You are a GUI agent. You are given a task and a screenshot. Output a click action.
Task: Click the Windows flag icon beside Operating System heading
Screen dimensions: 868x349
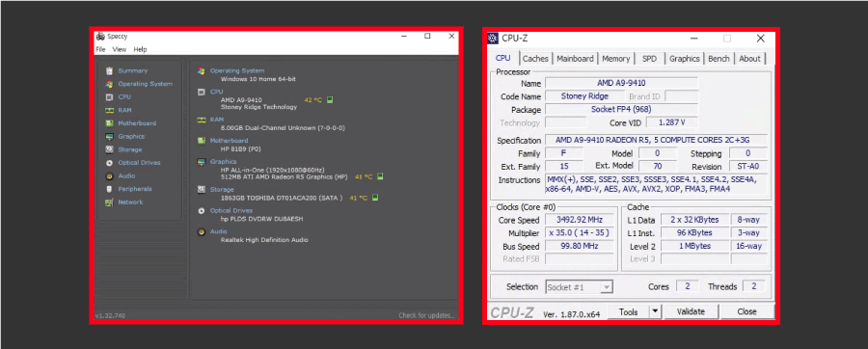pos(202,70)
